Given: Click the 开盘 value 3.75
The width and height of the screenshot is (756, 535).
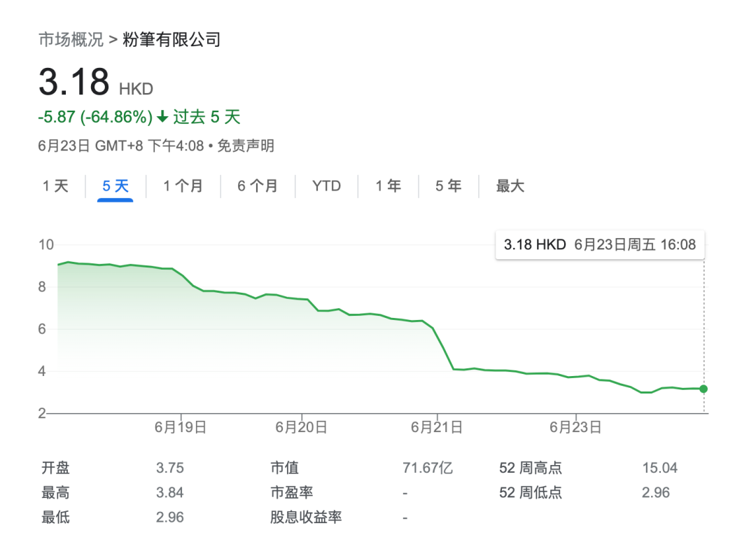Looking at the screenshot, I should pyautogui.click(x=169, y=468).
